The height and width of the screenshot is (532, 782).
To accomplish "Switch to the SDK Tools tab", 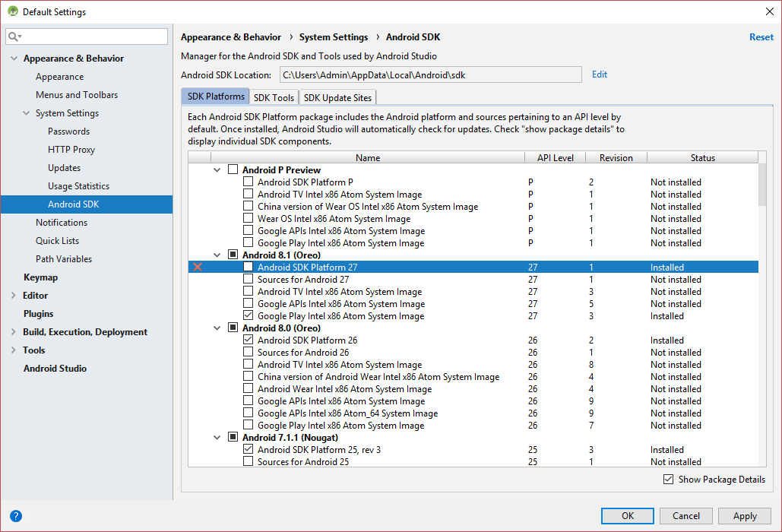I will 274,97.
